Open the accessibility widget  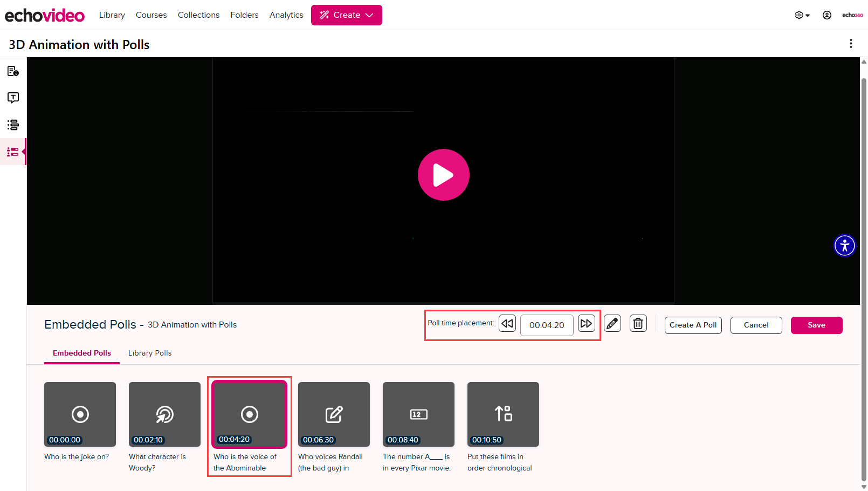845,245
